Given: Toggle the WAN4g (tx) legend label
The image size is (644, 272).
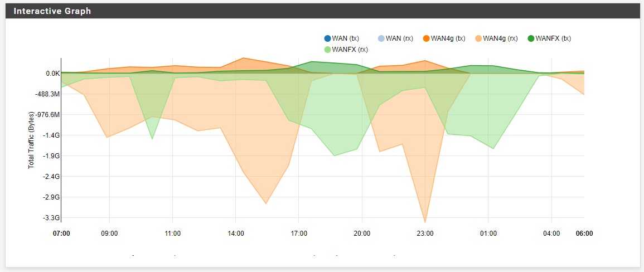Looking at the screenshot, I should click(448, 38).
